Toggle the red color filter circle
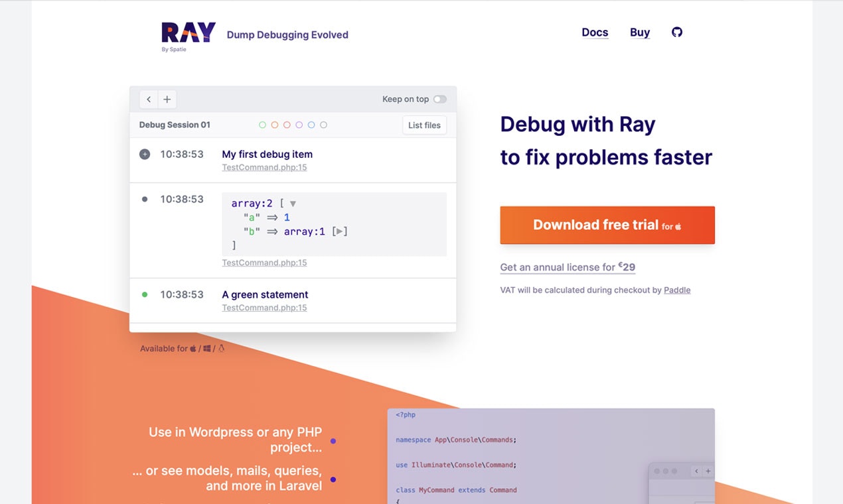Viewport: 843px width, 504px height. pyautogui.click(x=287, y=124)
